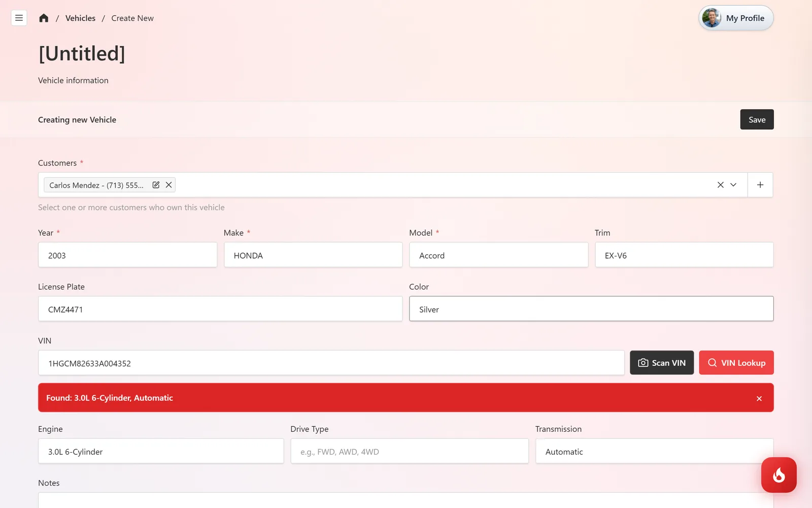Navigate to Vehicles breadcrumb
Image resolution: width=812 pixels, height=508 pixels.
click(80, 18)
